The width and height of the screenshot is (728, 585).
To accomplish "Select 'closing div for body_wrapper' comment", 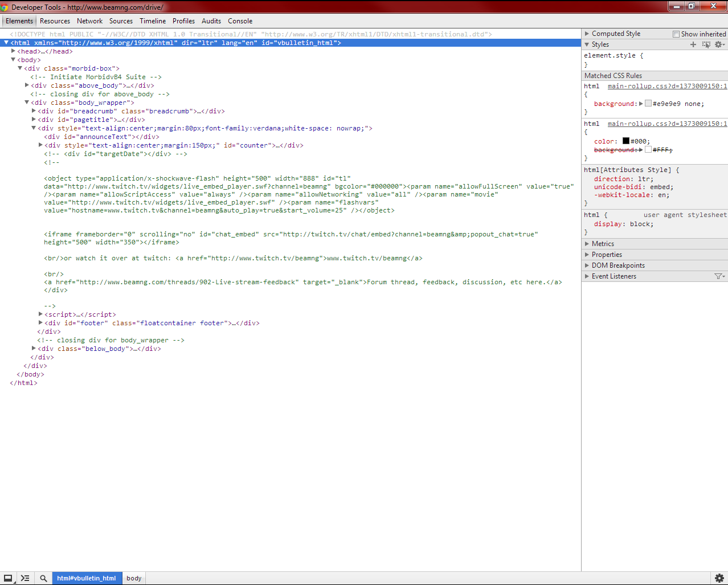I will click(111, 340).
